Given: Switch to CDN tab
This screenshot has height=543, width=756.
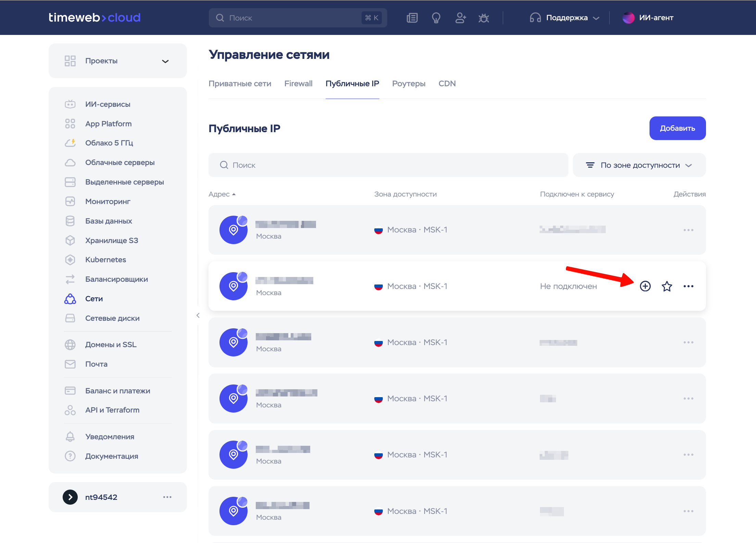Looking at the screenshot, I should click(x=447, y=84).
